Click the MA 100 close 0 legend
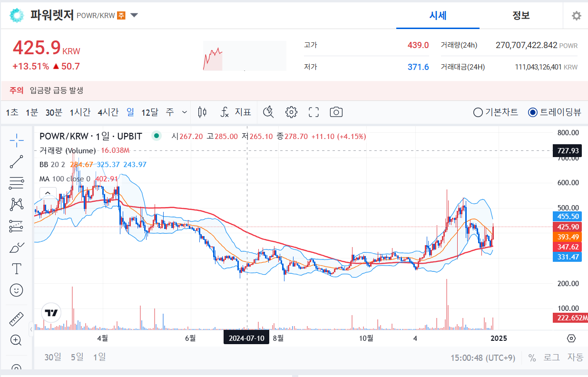Viewport: 588px width, 377px height. [65, 179]
